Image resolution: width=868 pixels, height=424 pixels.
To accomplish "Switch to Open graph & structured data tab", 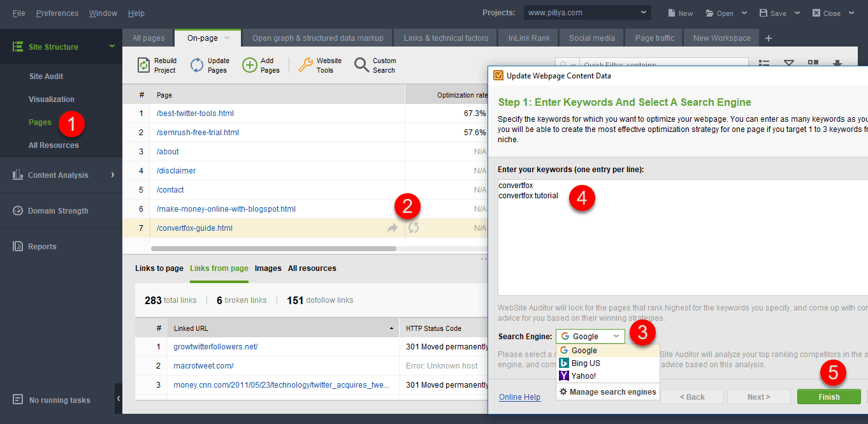I will [318, 38].
